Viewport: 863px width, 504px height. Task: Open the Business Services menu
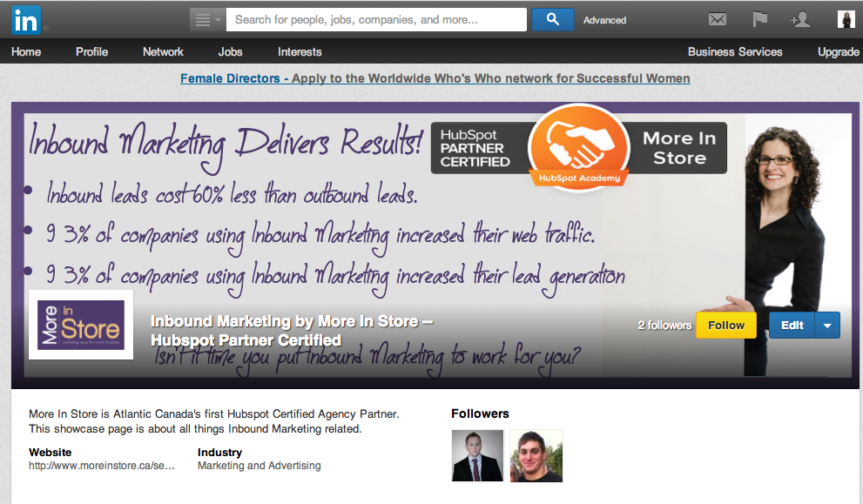click(x=735, y=51)
